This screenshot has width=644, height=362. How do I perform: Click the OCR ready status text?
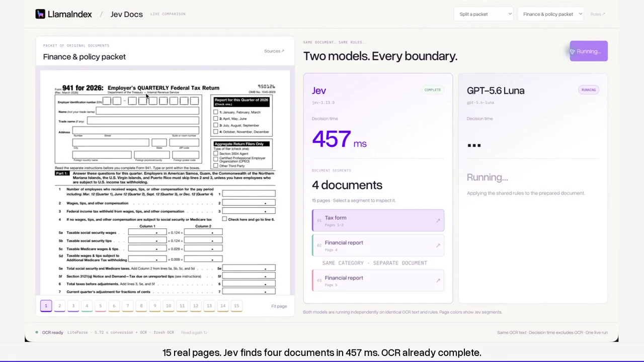pyautogui.click(x=53, y=332)
